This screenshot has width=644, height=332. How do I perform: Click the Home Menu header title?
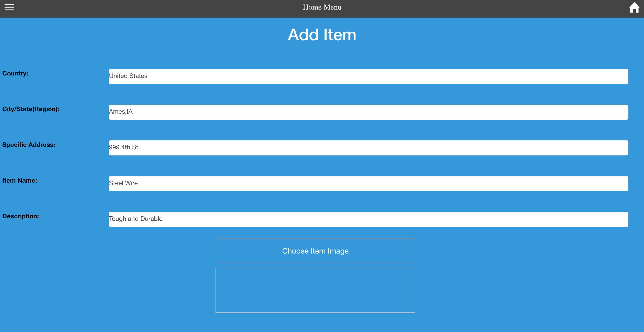322,7
